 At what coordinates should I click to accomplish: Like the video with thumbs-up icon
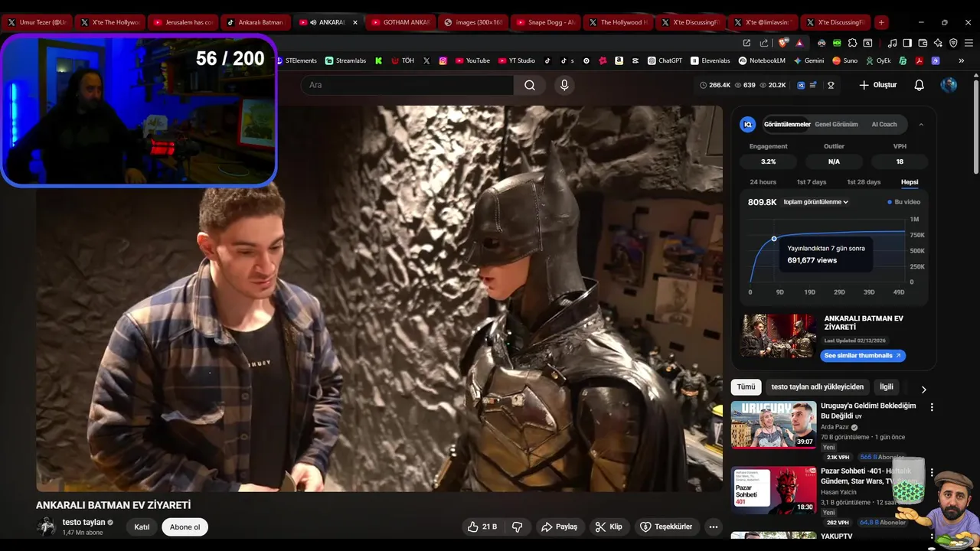point(484,527)
